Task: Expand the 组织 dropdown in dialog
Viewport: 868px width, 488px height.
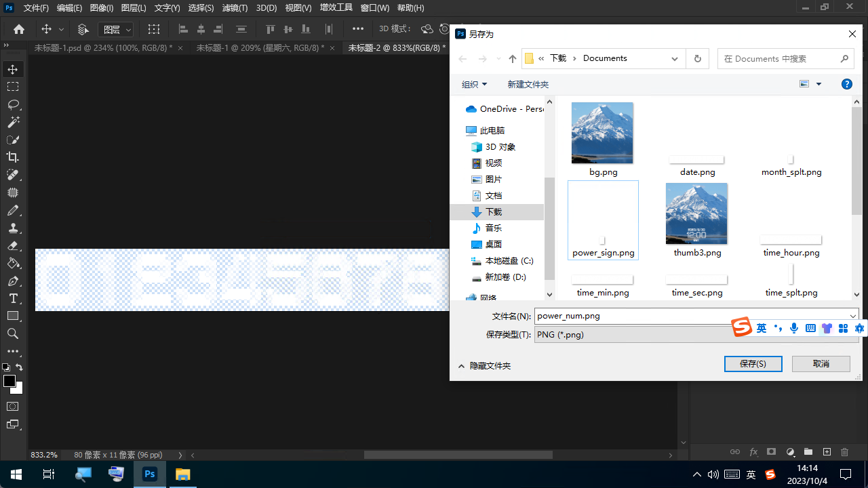Action: tap(474, 84)
